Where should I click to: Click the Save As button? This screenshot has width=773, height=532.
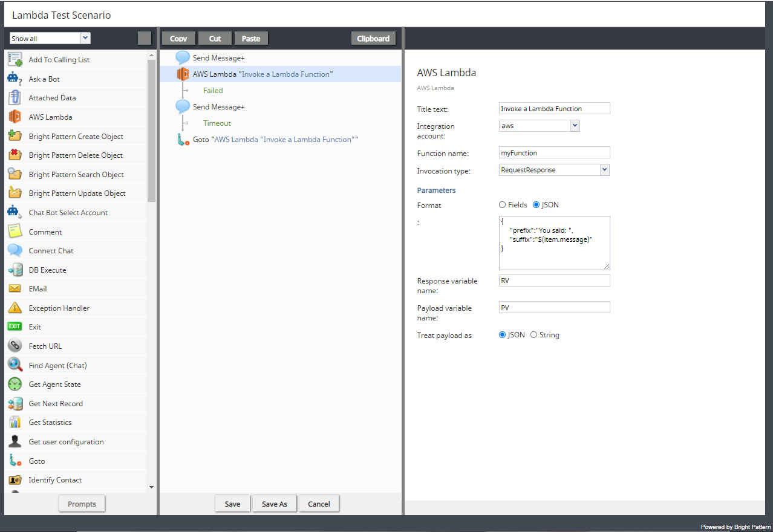(274, 504)
